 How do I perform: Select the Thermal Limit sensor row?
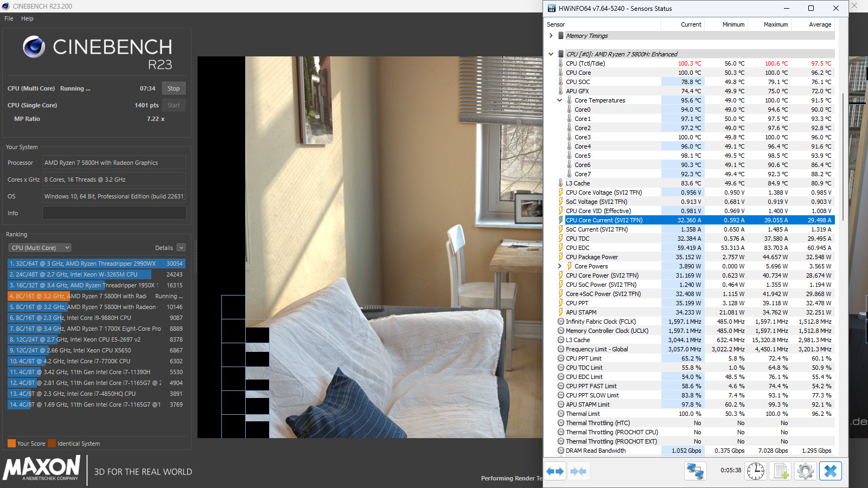[x=696, y=414]
